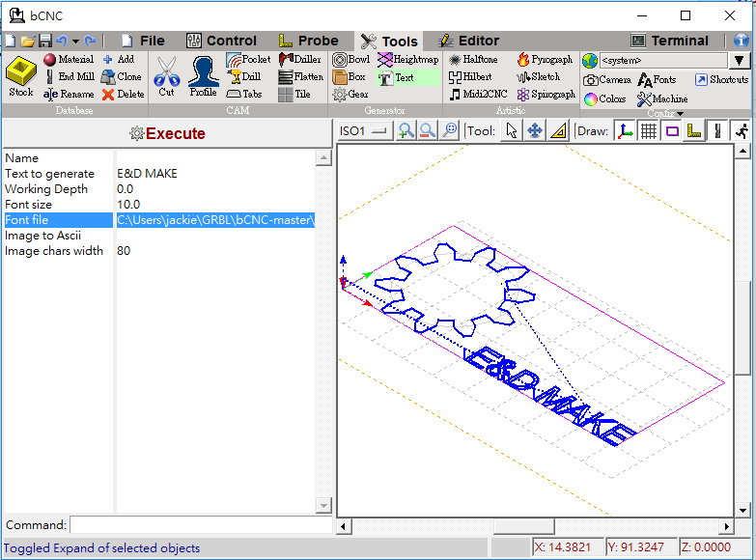Select the Profile tool
This screenshot has width=756, height=560.
[204, 77]
